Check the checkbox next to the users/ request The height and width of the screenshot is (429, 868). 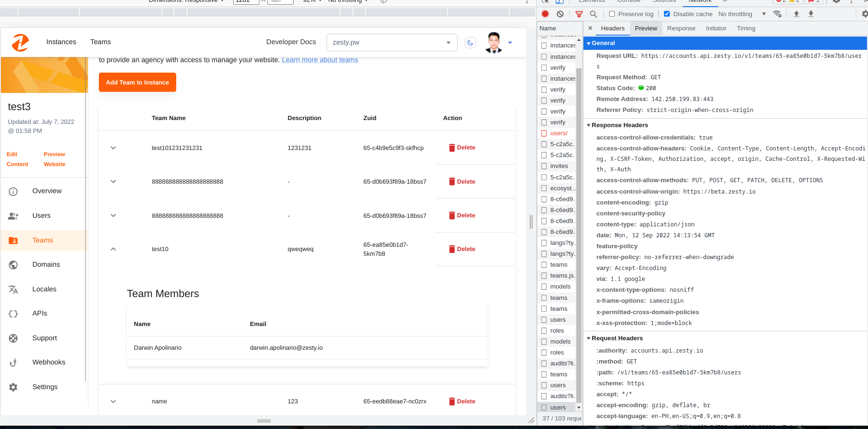pyautogui.click(x=544, y=133)
